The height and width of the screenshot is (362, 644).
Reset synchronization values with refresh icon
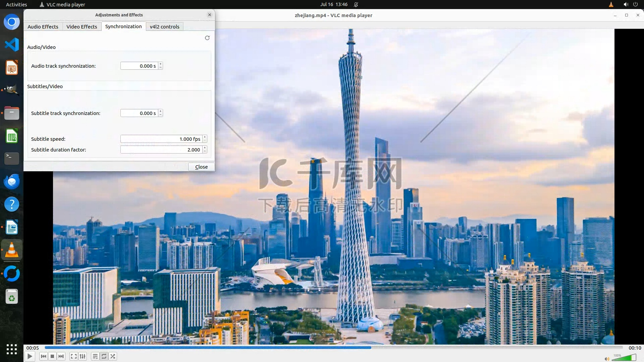(207, 38)
